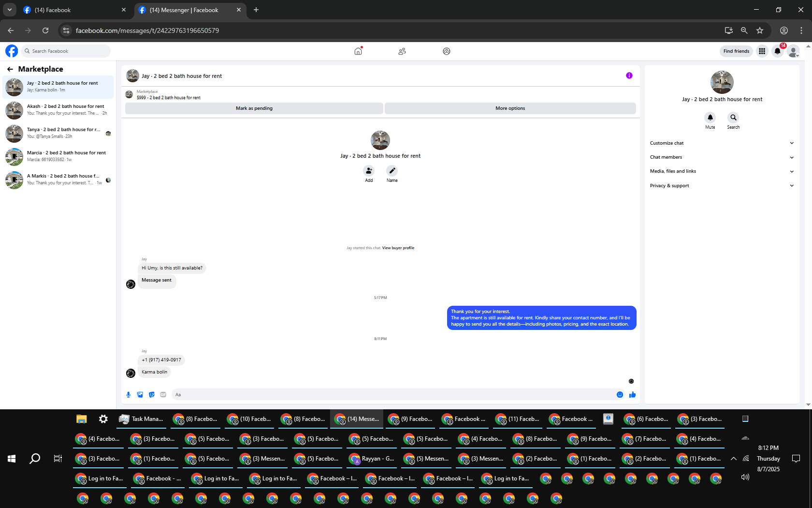812x508 pixels.
Task: Click the phone number message +1 (917) 419-0917
Action: pyautogui.click(x=161, y=360)
